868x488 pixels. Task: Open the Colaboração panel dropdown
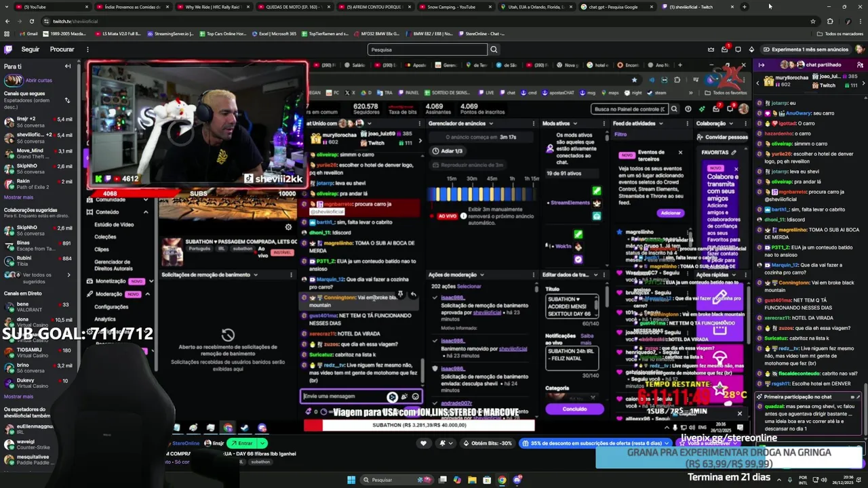coord(732,123)
